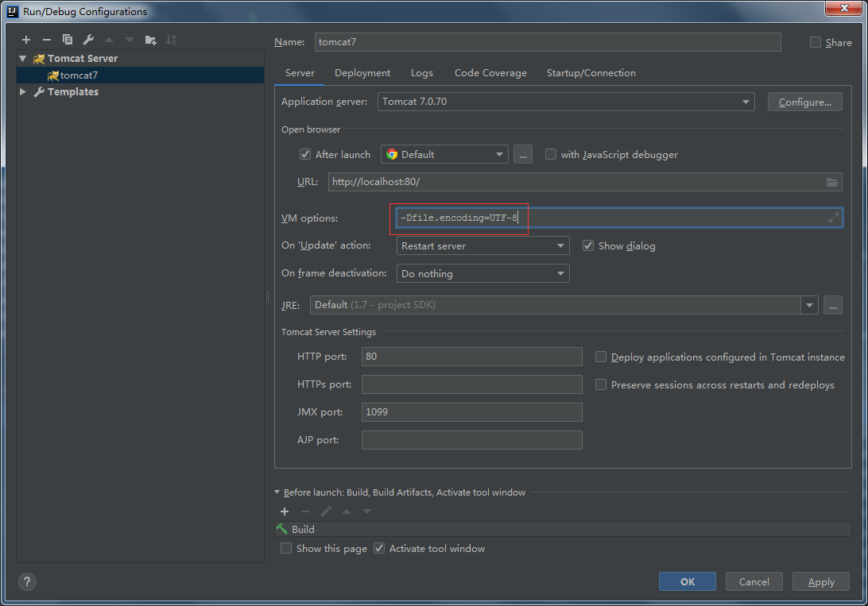Browse using the folder icon in the URL field
Screen dimensions: 868x606
832,182
